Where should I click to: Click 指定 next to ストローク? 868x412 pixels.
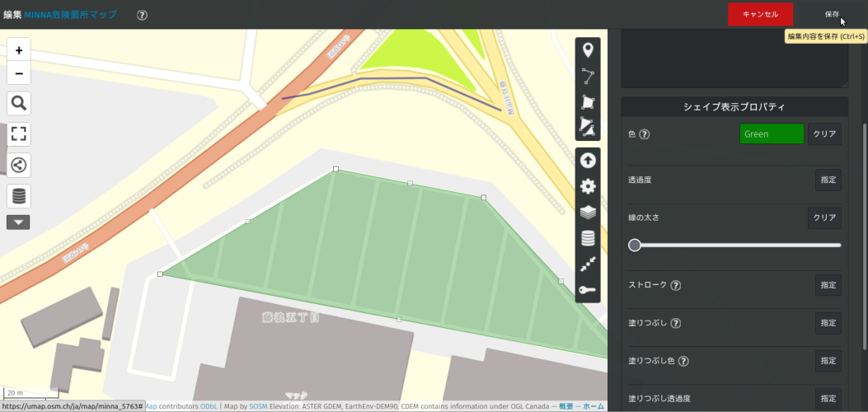point(828,285)
